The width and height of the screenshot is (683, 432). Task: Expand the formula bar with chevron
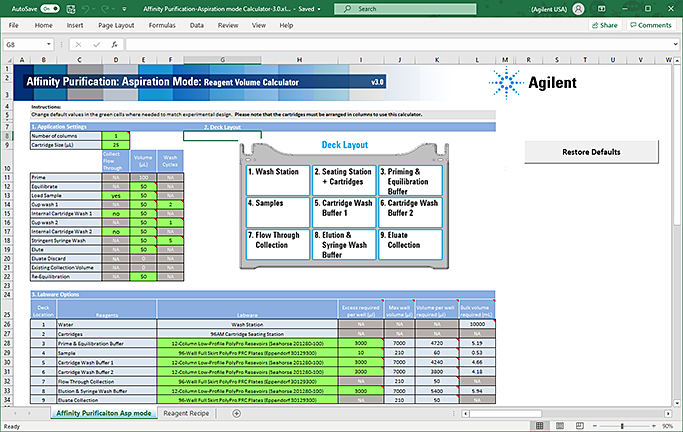click(x=675, y=44)
